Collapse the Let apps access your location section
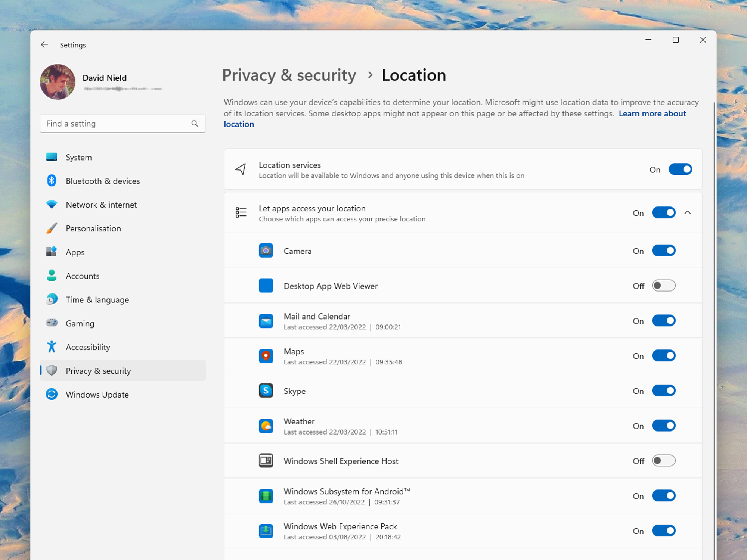This screenshot has width=747, height=560. point(688,213)
